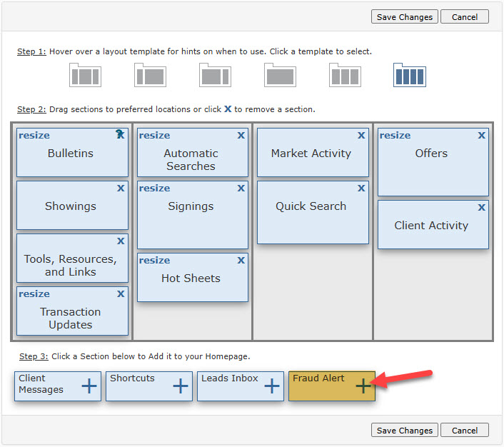Click the Client Messages label text
Image resolution: width=504 pixels, height=447 pixels.
(x=41, y=383)
